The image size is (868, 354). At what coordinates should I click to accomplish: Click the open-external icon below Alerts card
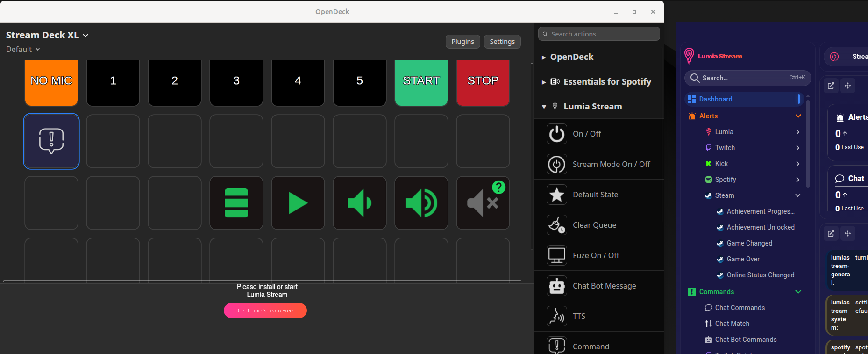[831, 233]
